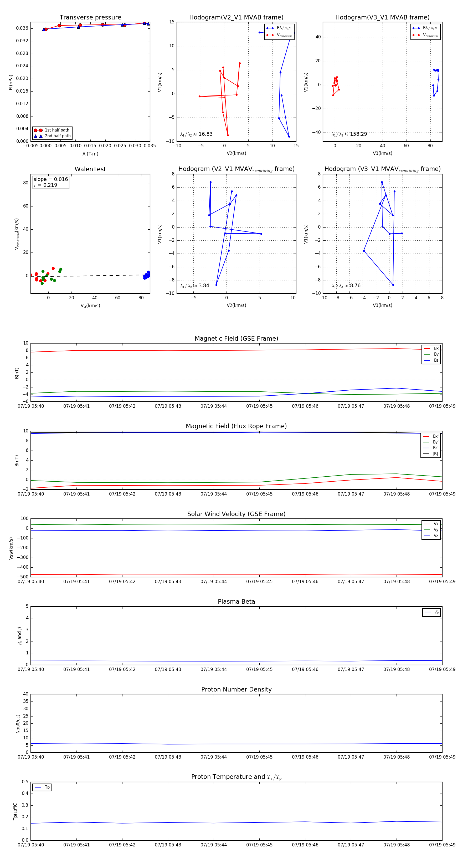
Task: Click the 'Pt(nPa)' y-axis label
Action: [x=11, y=82]
